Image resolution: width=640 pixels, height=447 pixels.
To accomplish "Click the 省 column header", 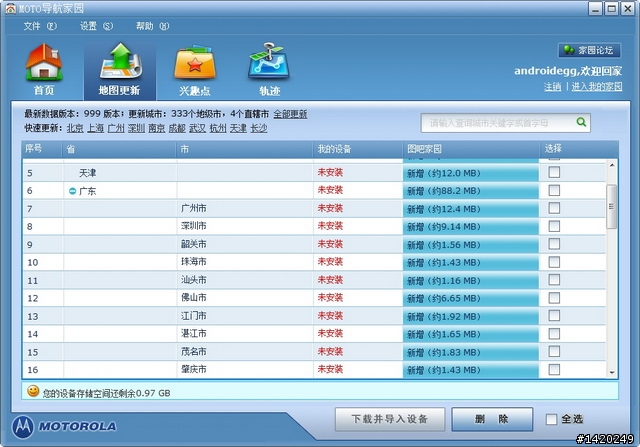I will pyautogui.click(x=119, y=149).
